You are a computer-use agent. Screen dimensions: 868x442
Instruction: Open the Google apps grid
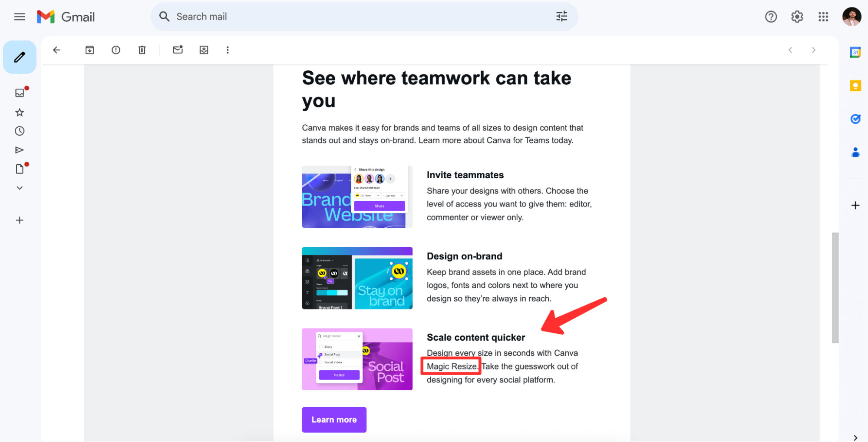[x=823, y=17]
